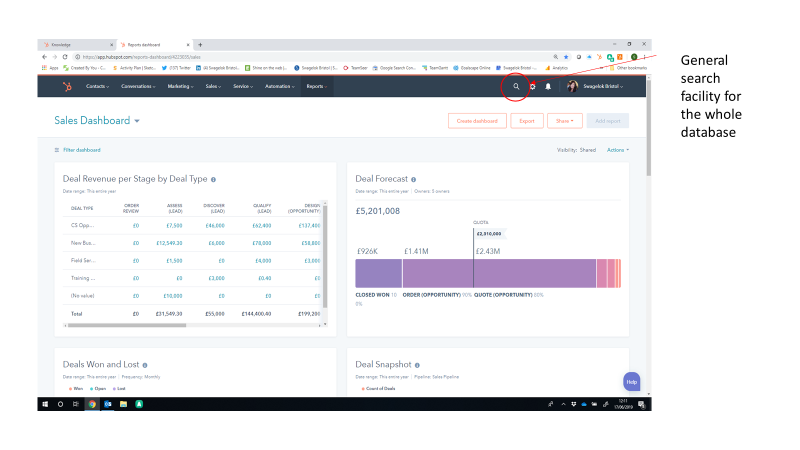Open Chrome from the Windows taskbar
Image resolution: width=800 pixels, height=450 pixels.
(92, 404)
